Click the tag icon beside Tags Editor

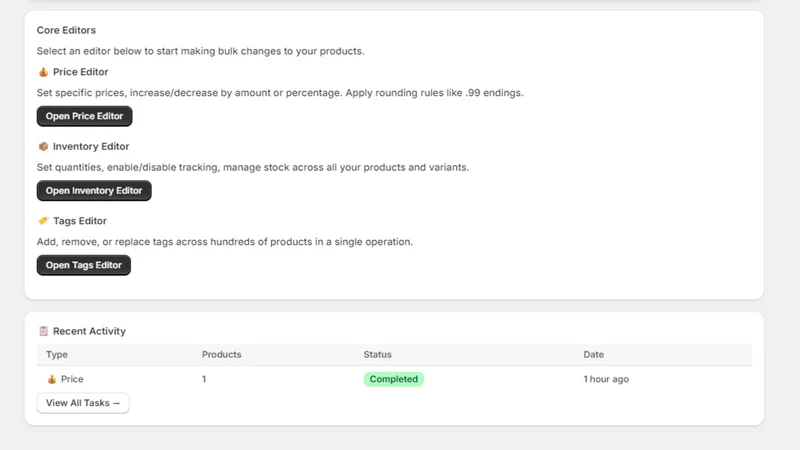(x=43, y=221)
